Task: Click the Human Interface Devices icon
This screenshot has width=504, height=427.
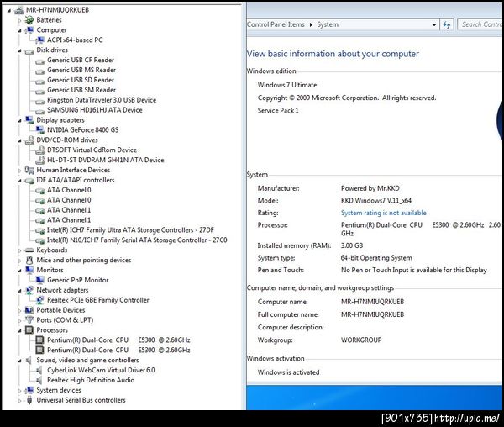Action: [29, 170]
